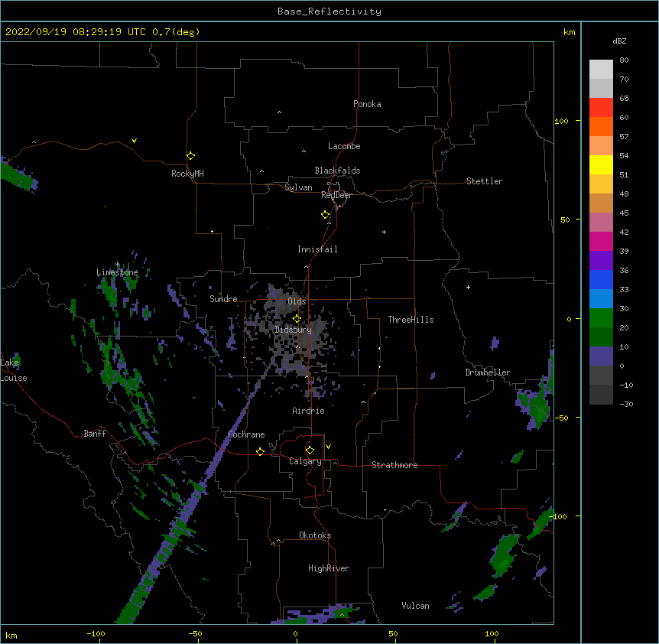This screenshot has height=644, width=659.
Task: Click the Olds city label
Action: click(x=297, y=301)
